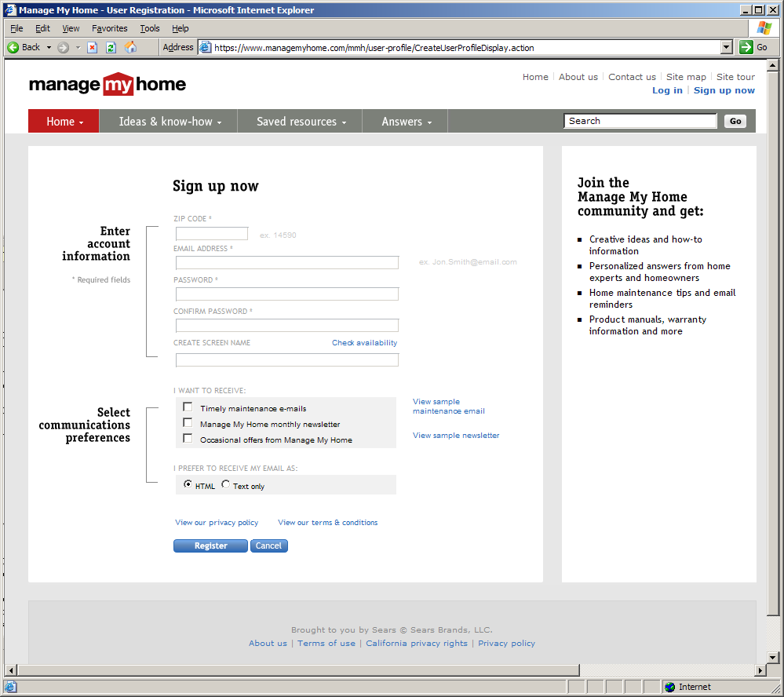Click the CREATE SCREEN NAME field

pyautogui.click(x=287, y=360)
